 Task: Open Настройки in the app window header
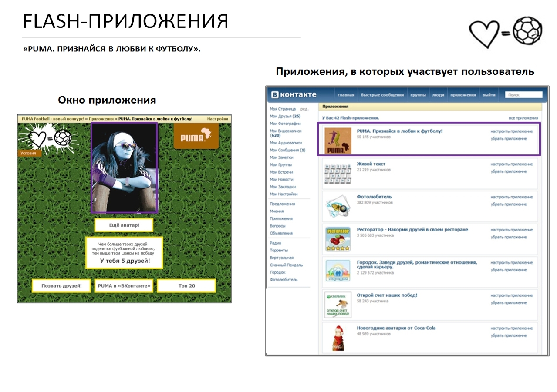(217, 118)
